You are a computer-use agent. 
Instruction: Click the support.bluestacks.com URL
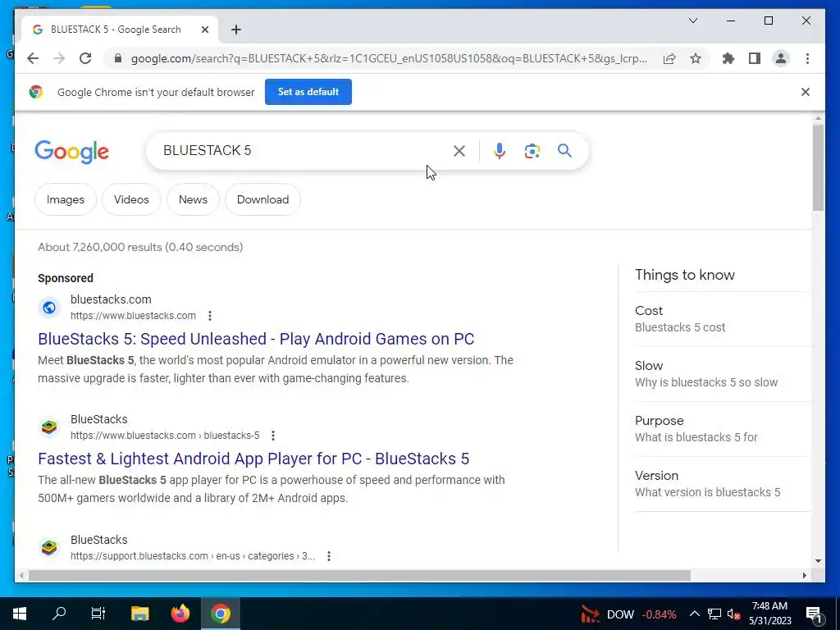[x=193, y=556]
